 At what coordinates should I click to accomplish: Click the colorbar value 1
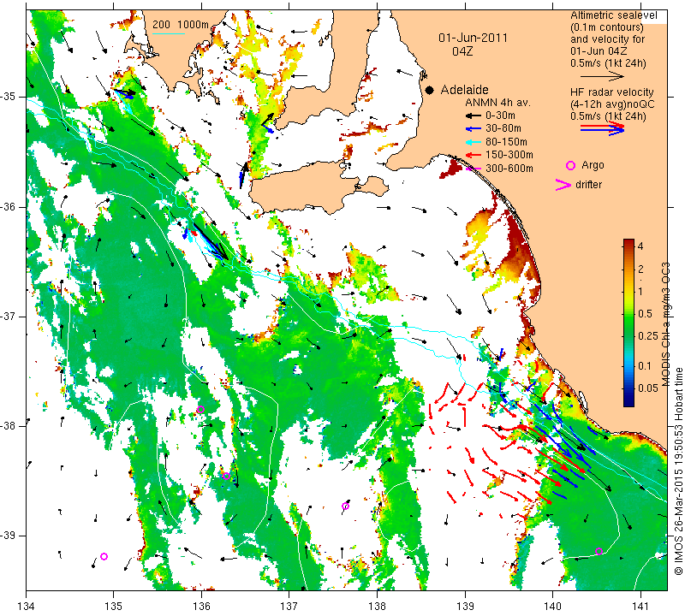click(x=640, y=292)
